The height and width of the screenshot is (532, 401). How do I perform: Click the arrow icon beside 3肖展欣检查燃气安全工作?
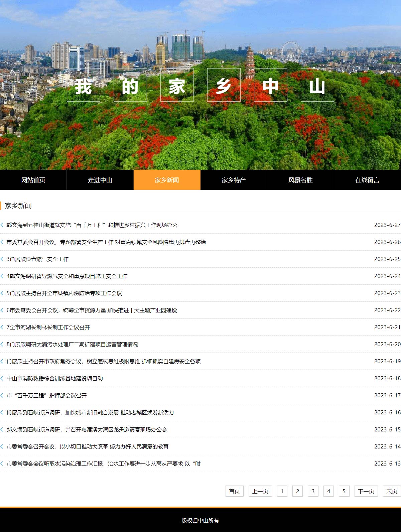click(2, 259)
